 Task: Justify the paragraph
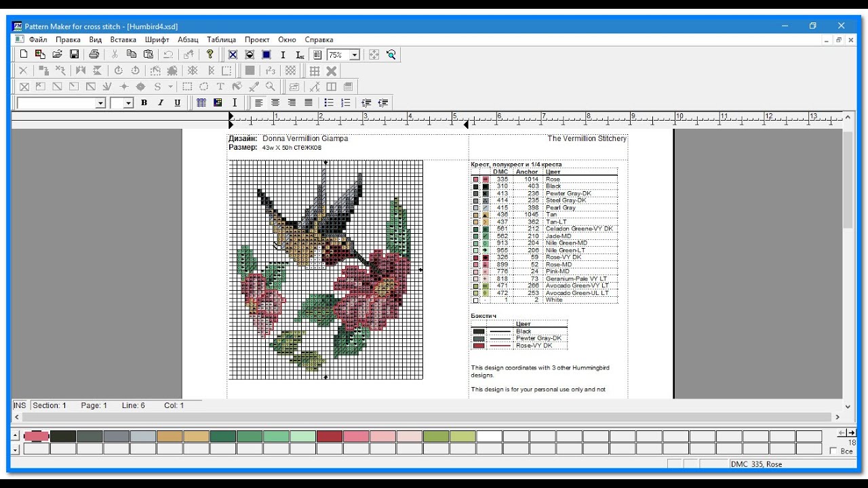pyautogui.click(x=309, y=103)
